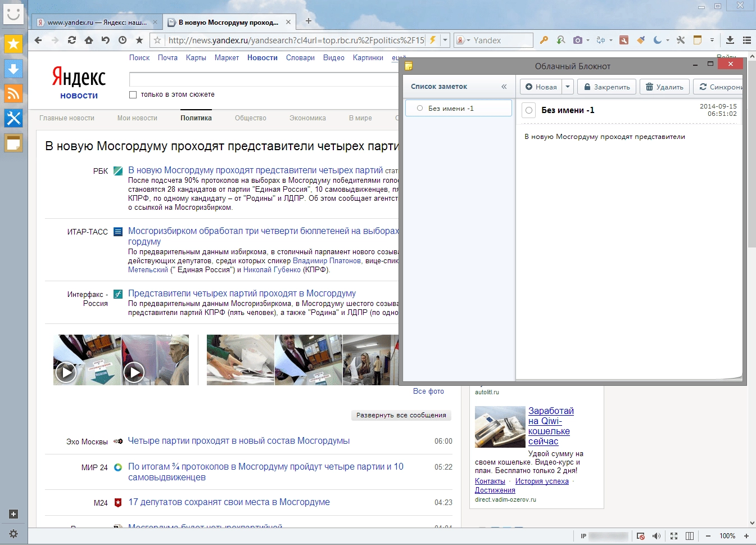Expand the translate dropdown arrow
Image resolution: width=756 pixels, height=545 pixels.
(611, 40)
